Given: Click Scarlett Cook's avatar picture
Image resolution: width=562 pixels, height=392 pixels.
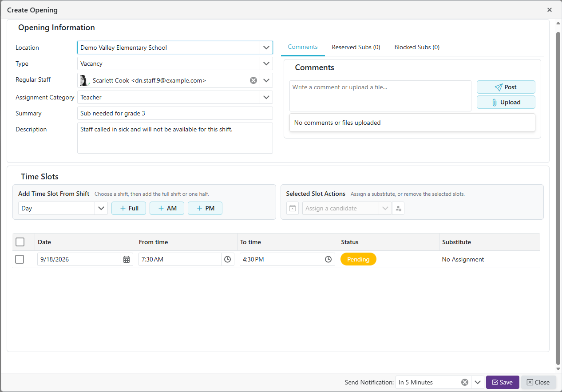Looking at the screenshot, I should pos(84,80).
